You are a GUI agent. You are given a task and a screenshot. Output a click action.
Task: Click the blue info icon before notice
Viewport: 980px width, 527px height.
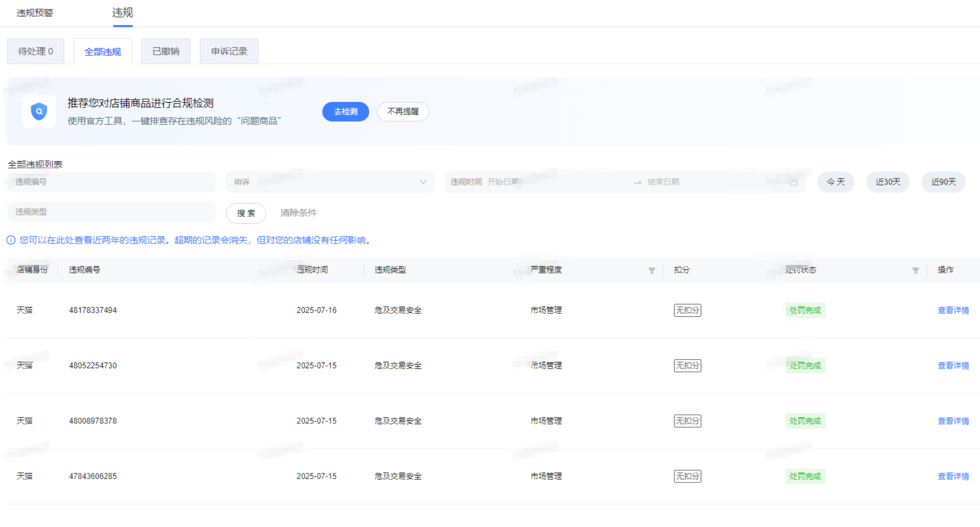coord(11,240)
